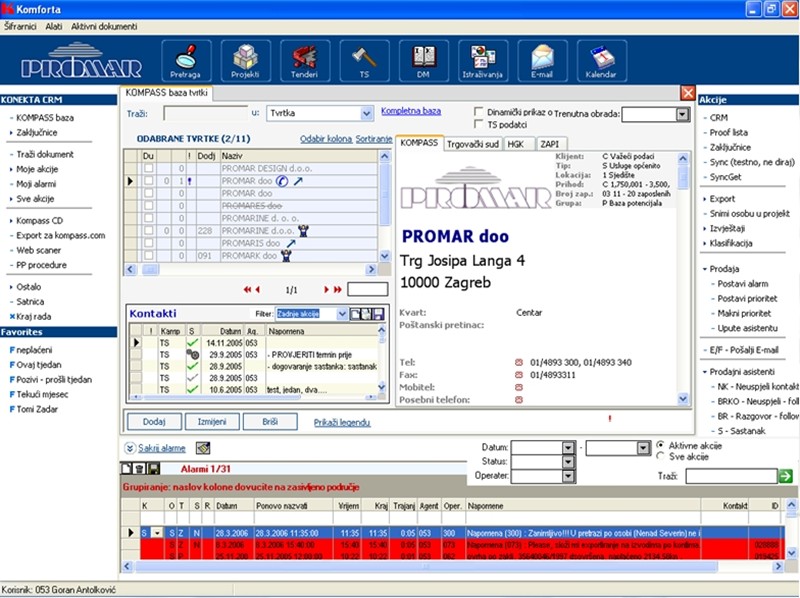This screenshot has height=598, width=800.
Task: Open Kraj rada in the left sidebar
Action: pyautogui.click(x=30, y=316)
